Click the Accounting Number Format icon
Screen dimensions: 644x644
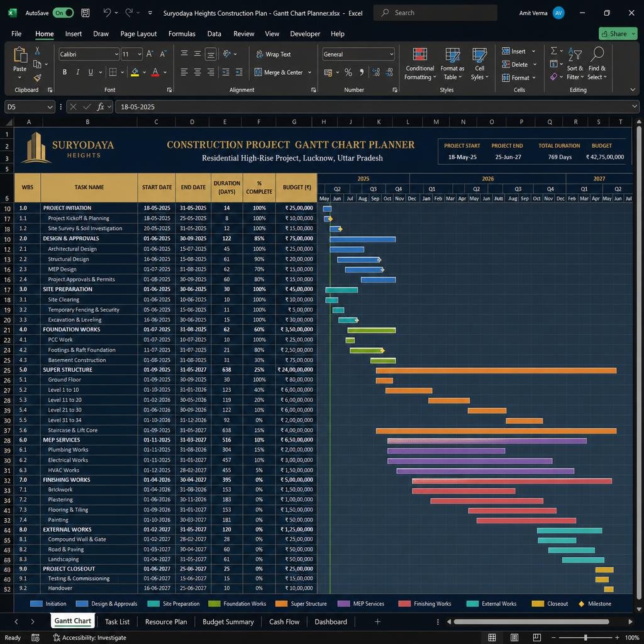[328, 73]
